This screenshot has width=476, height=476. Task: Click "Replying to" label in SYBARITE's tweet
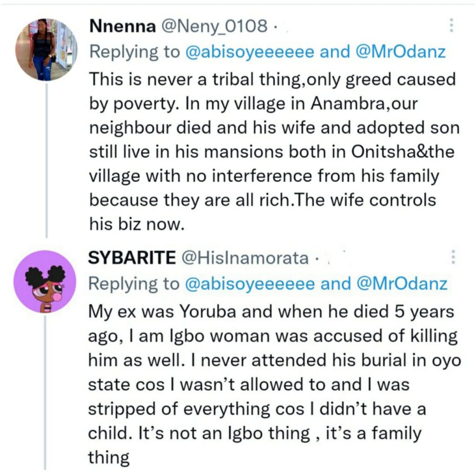tap(134, 283)
